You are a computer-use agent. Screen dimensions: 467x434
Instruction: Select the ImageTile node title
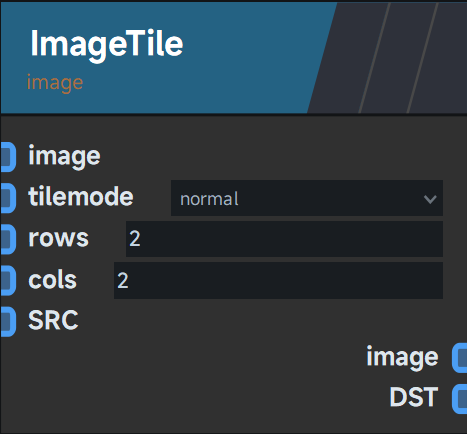click(x=107, y=44)
